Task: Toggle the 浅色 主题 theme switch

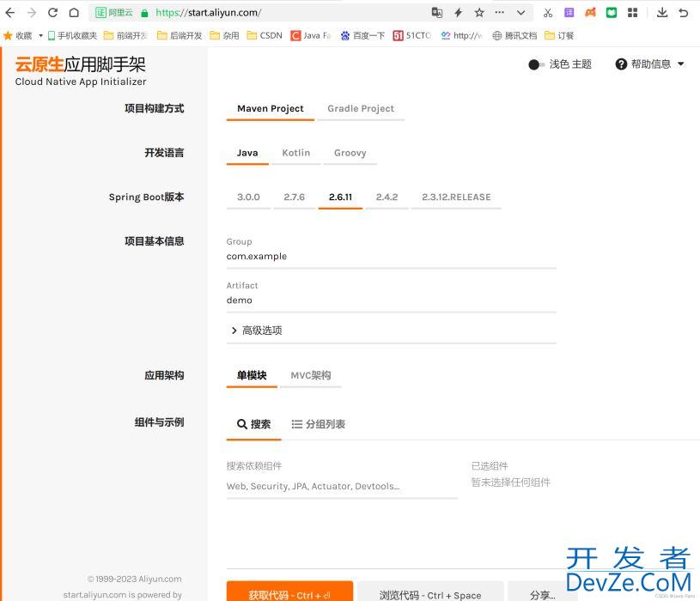Action: 536,64
